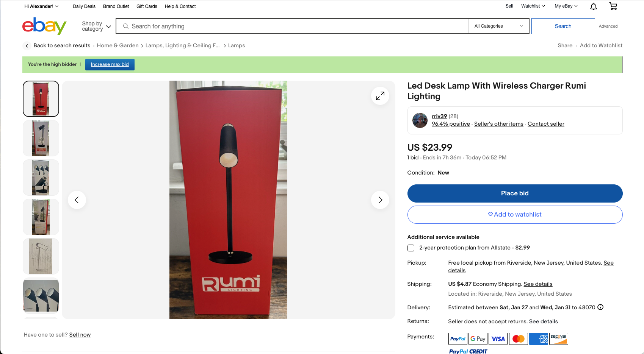The width and height of the screenshot is (644, 354).
Task: Click the Discover payment icon
Action: [559, 339]
